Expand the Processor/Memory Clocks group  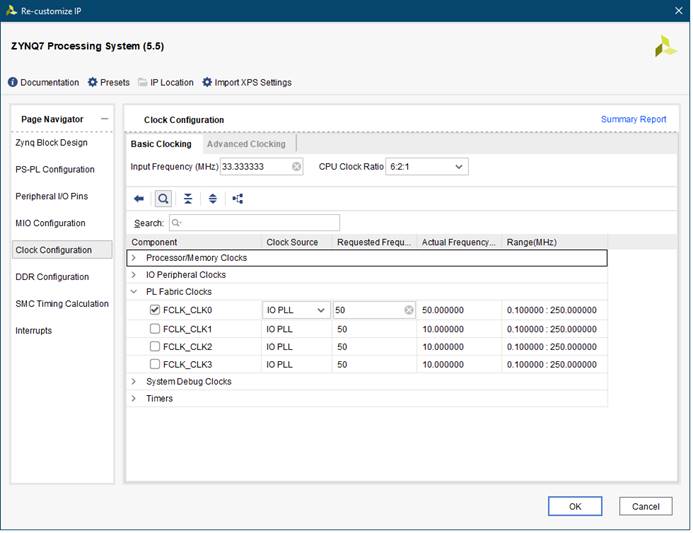134,258
